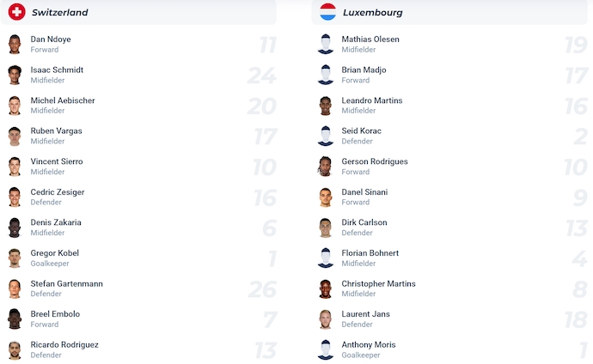This screenshot has height=364, width=593.
Task: Click Ricardo Rodriguez's player row
Action: pos(138,350)
